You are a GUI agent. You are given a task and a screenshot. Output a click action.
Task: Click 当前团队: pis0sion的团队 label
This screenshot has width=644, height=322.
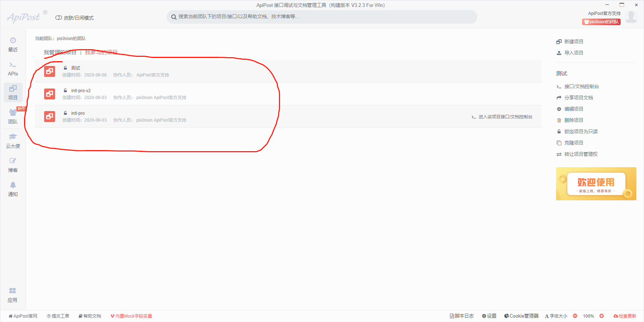[x=61, y=39]
